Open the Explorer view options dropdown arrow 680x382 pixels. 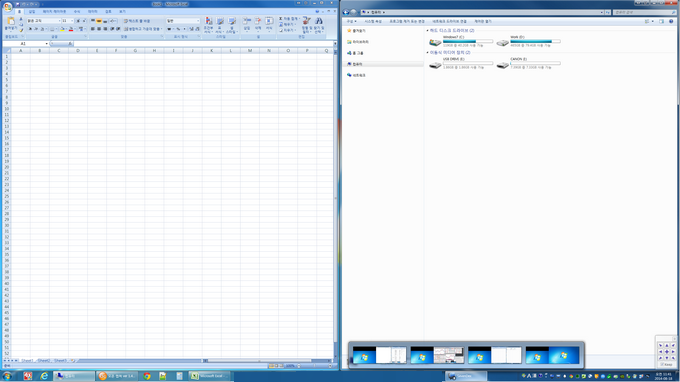pyautogui.click(x=653, y=21)
